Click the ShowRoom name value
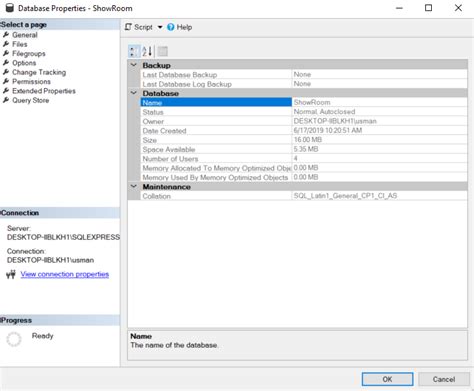 [x=312, y=102]
